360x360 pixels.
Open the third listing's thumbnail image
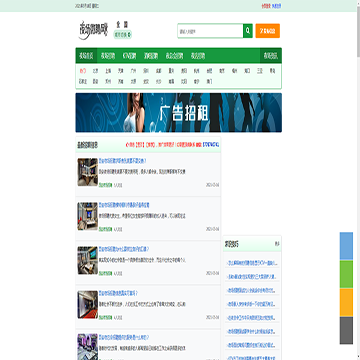pos(88,260)
